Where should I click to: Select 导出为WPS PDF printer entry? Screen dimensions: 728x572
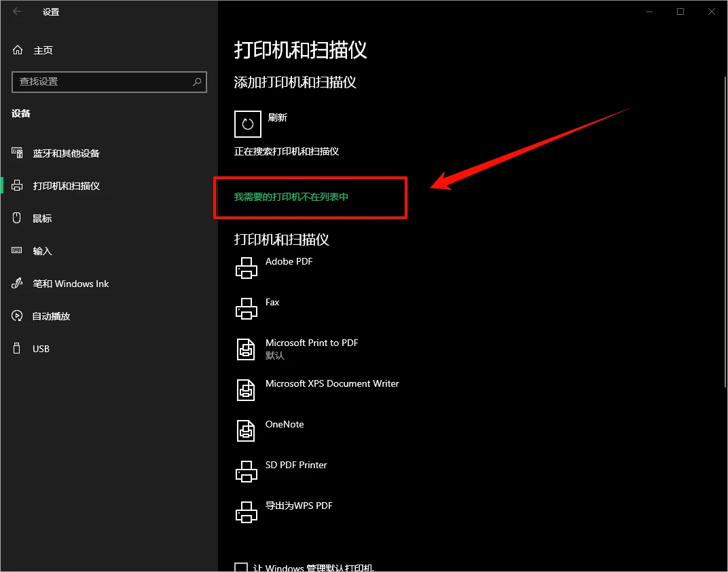click(299, 506)
